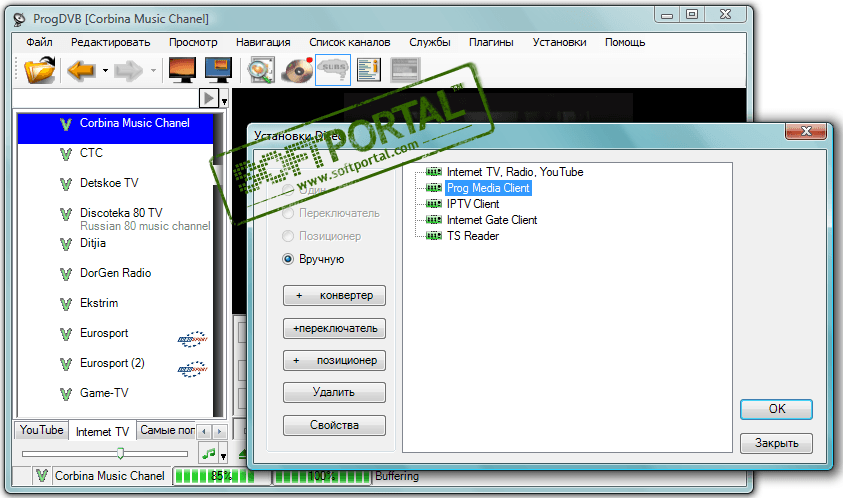Click the logo beside Eurosport (2)
Image resolution: width=843 pixels, height=498 pixels.
(x=192, y=369)
